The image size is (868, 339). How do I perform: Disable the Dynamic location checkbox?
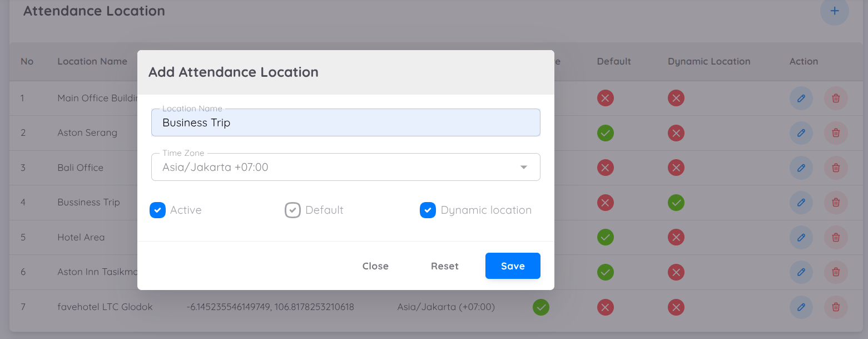click(428, 210)
